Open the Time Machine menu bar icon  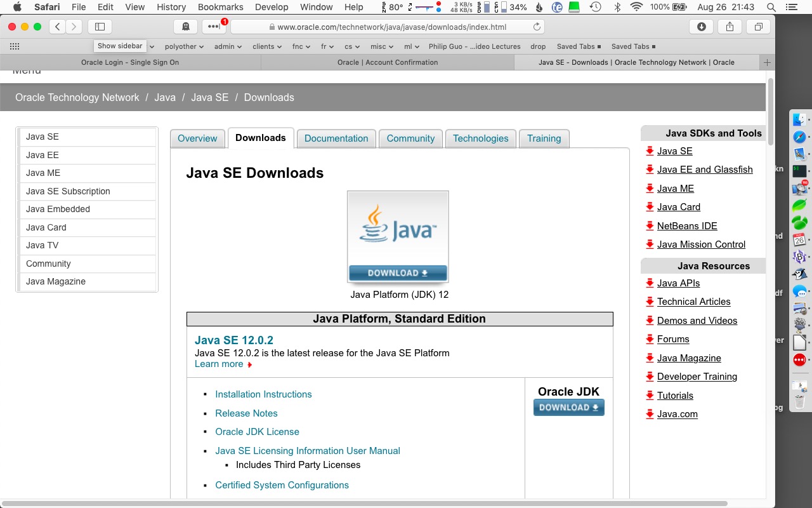(595, 7)
